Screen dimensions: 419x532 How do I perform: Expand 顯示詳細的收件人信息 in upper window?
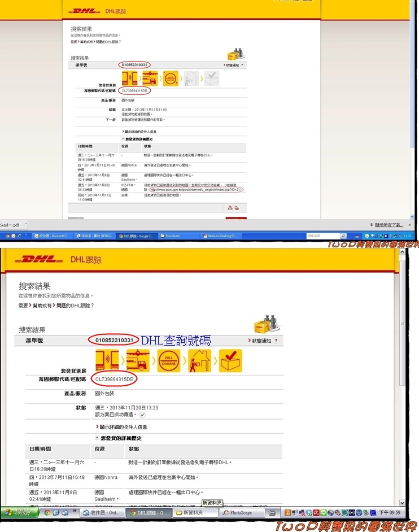[x=139, y=131]
